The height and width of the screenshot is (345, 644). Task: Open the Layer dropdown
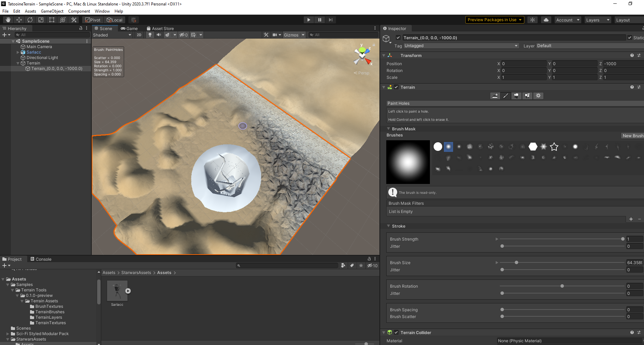pos(590,46)
